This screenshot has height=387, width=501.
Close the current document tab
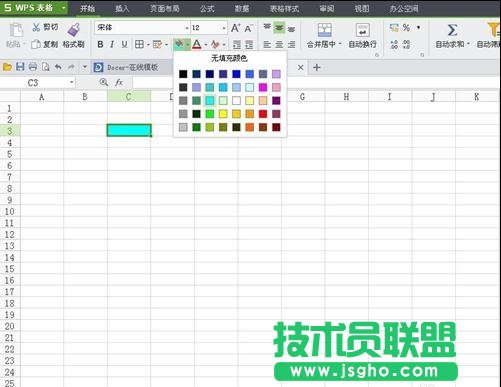tap(300, 67)
